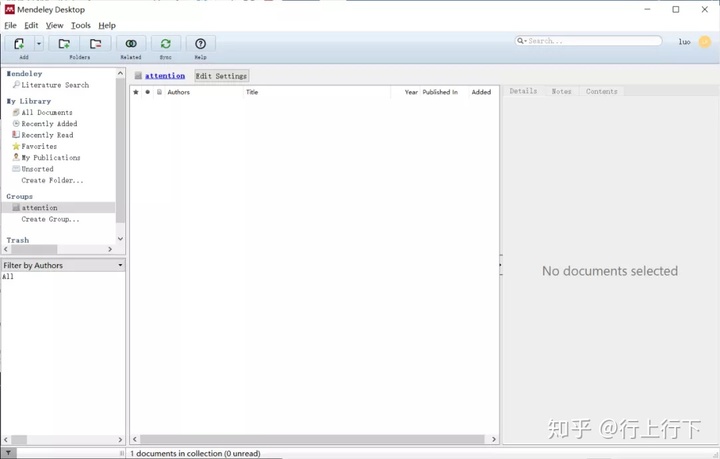Image resolution: width=720 pixels, height=459 pixels.
Task: Maximize the Mendeley Desktop window
Action: [676, 9]
